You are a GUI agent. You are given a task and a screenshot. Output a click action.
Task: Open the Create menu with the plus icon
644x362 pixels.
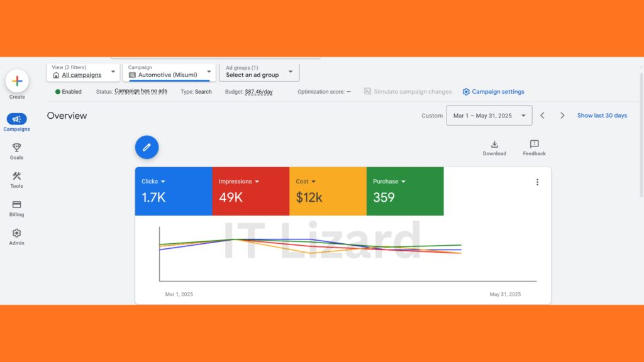16,81
